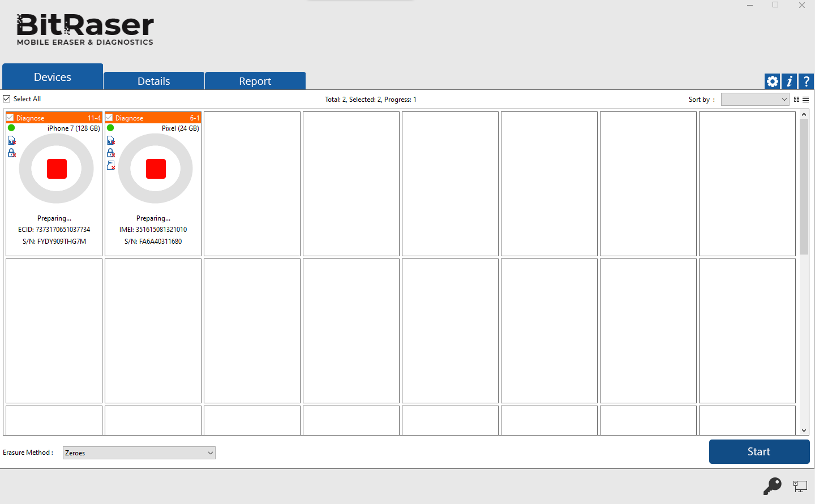Click the SIM card status icon on iPhone 7

12,140
